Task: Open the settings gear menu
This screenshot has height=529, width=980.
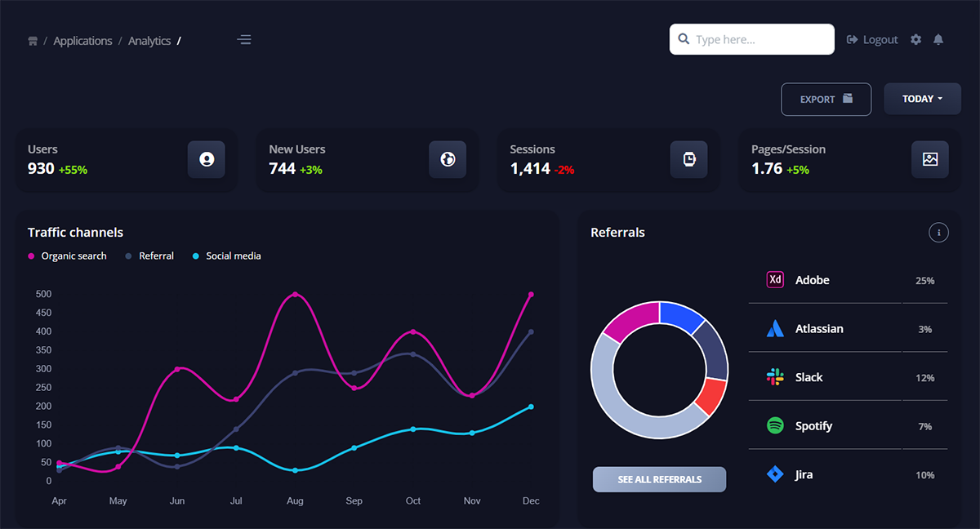Action: (915, 39)
